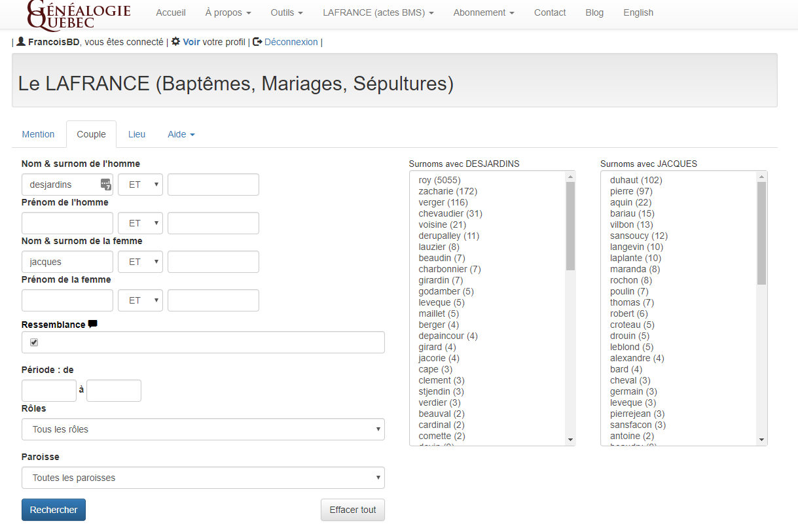Select the Couple tab
Viewport: 798px width, 532px height.
[91, 134]
